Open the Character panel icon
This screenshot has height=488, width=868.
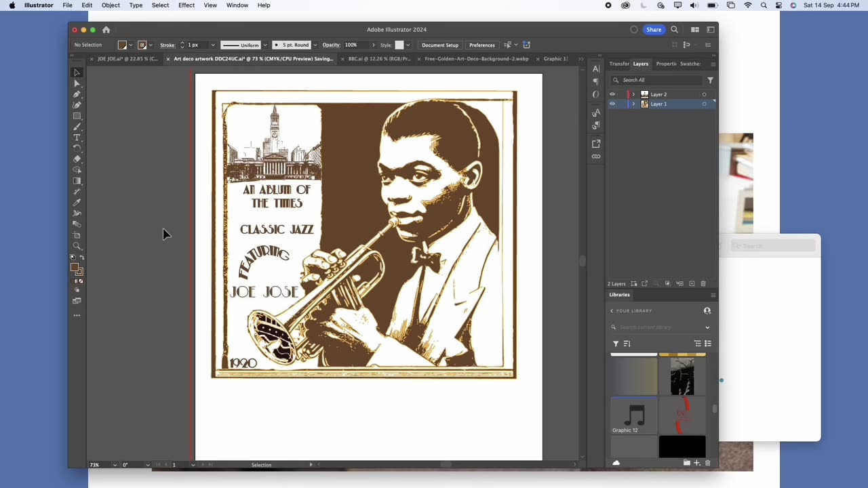pos(595,69)
